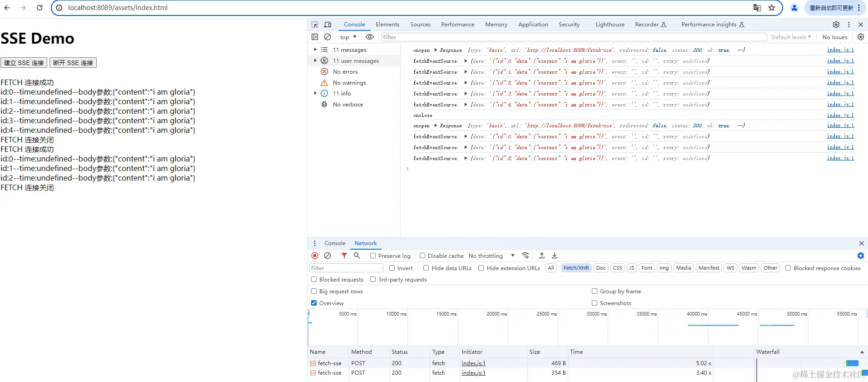Activate the inspect element picker icon
Viewport: 868px width, 382px height.
point(315,25)
